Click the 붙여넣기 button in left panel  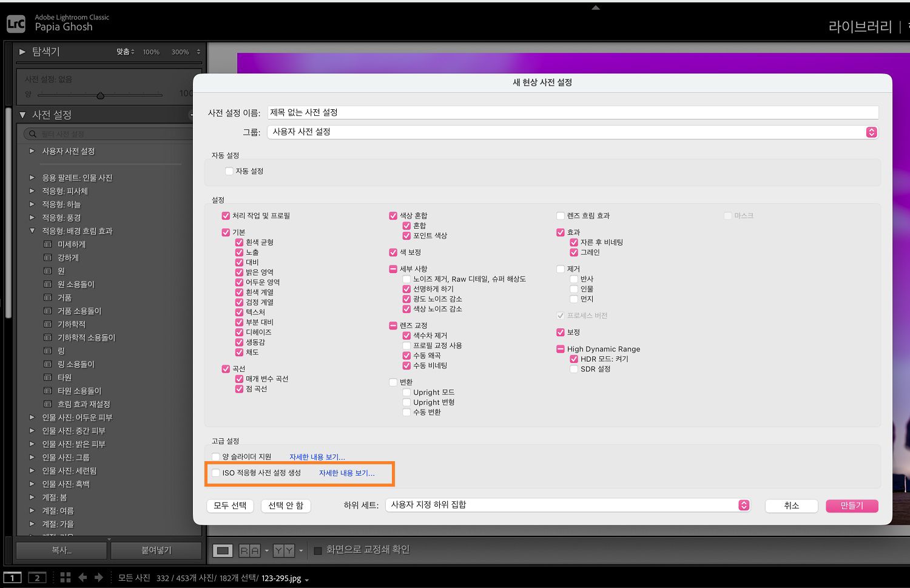click(157, 550)
